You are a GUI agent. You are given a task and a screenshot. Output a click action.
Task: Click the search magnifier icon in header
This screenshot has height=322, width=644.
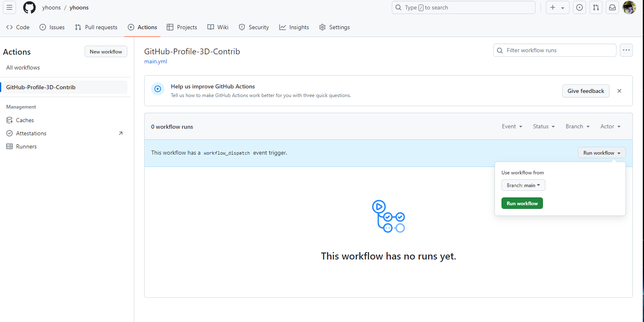[398, 7]
